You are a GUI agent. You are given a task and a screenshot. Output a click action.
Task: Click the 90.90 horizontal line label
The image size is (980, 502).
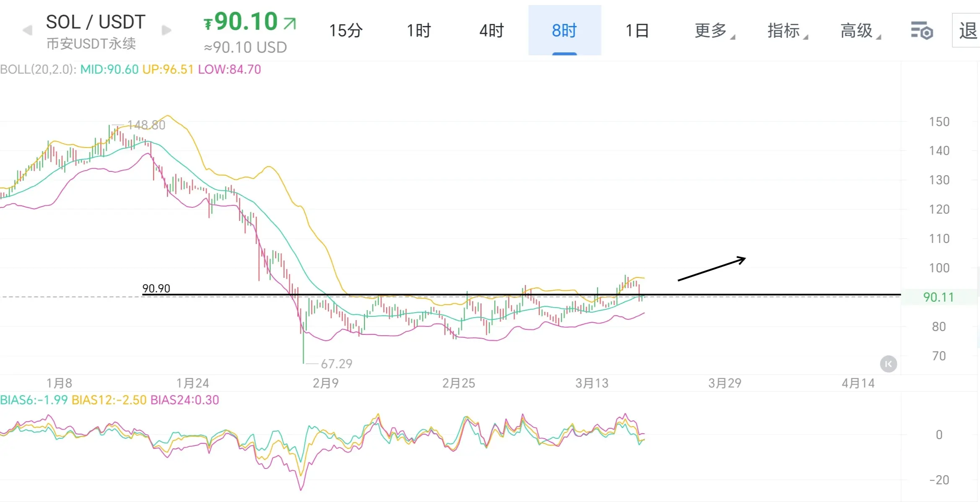[156, 288]
